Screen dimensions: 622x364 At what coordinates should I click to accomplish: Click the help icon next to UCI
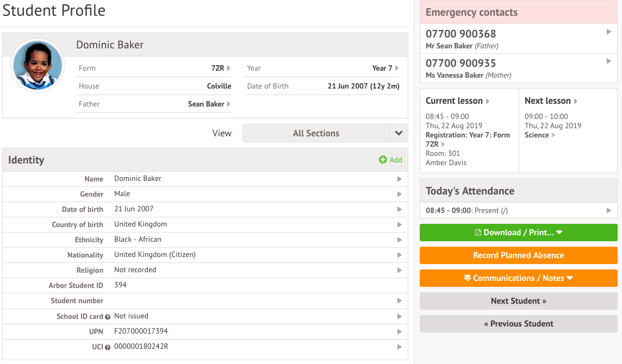[108, 347]
